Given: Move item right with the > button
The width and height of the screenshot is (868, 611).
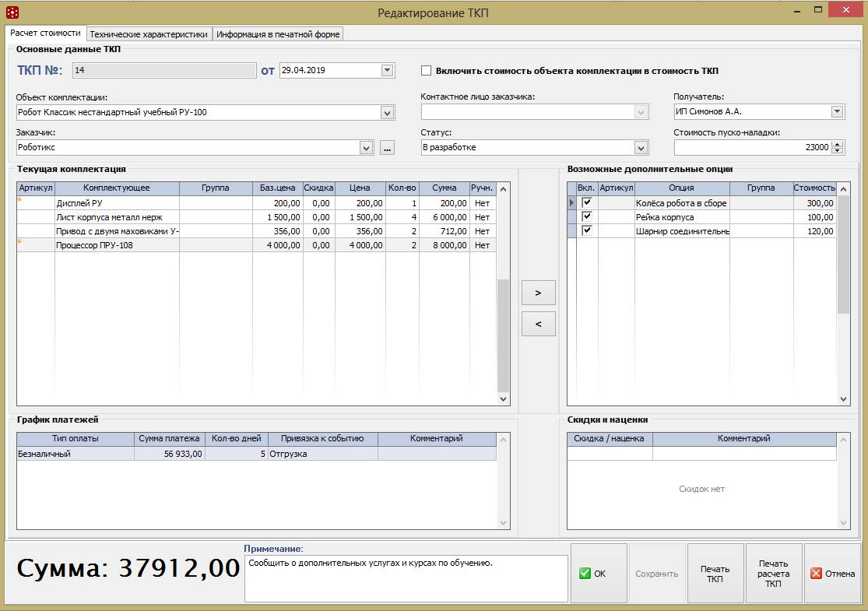Looking at the screenshot, I should point(538,293).
